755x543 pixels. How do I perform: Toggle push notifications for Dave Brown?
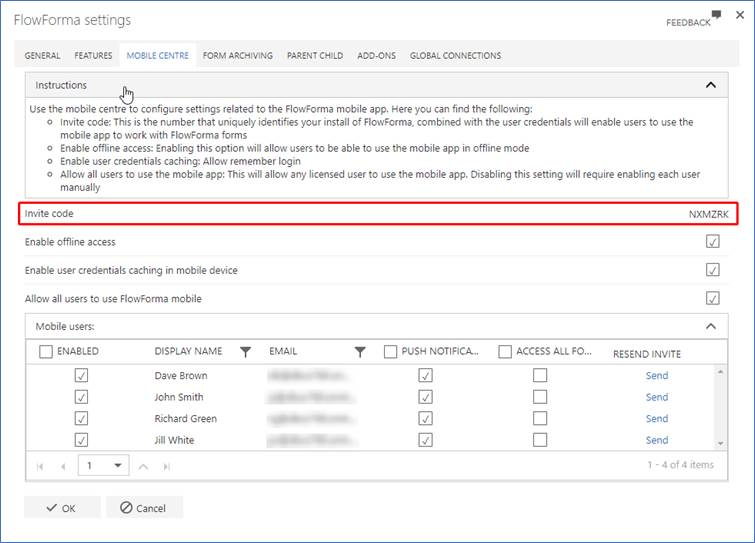point(425,375)
